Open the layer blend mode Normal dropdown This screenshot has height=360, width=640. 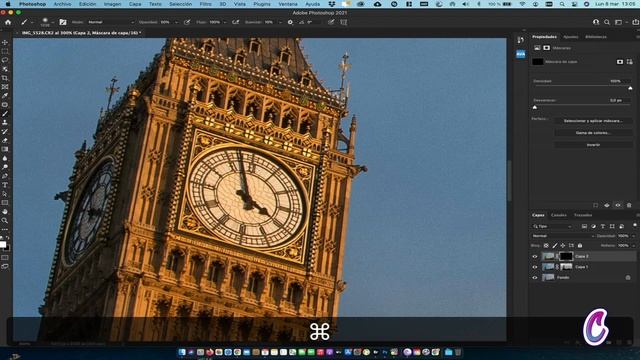click(x=563, y=236)
